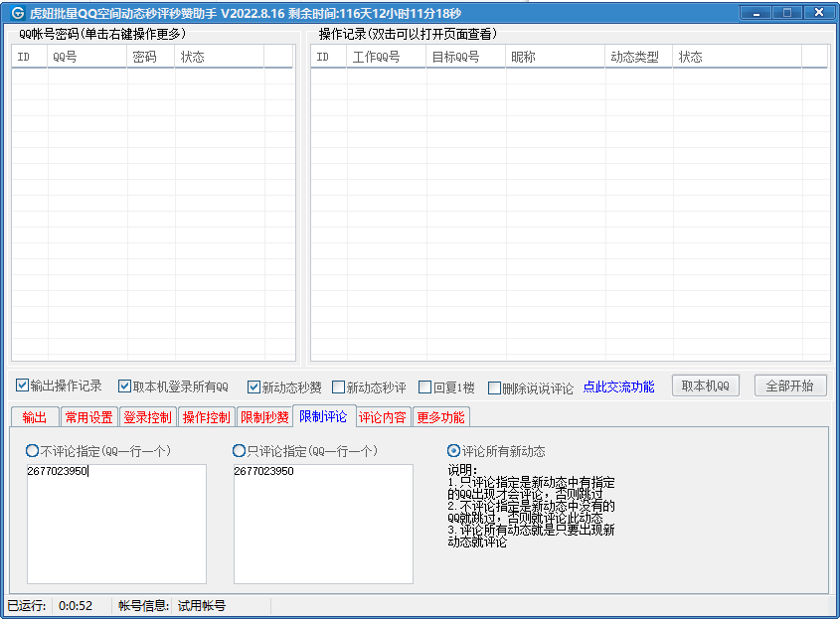Click 全部开始 button

pos(790,386)
